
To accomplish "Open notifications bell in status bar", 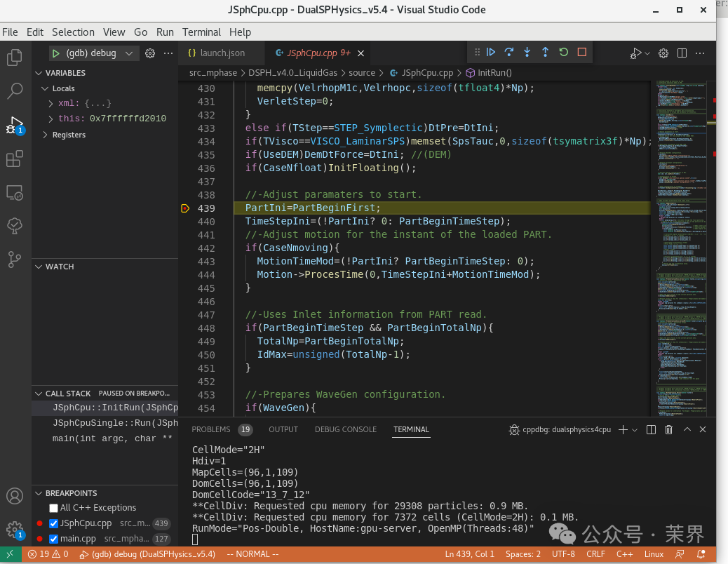I will tap(701, 554).
